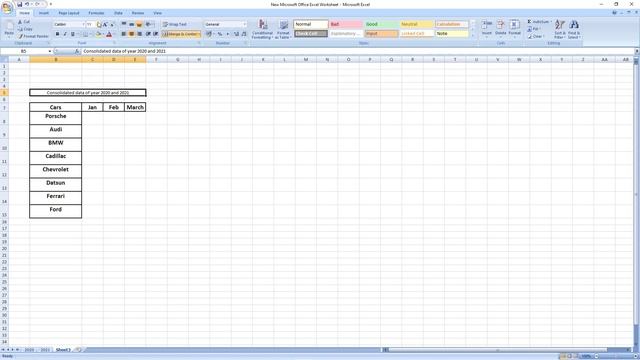Click the Name Box showing B5
Viewport: 640px width, 360px height.
[24, 51]
